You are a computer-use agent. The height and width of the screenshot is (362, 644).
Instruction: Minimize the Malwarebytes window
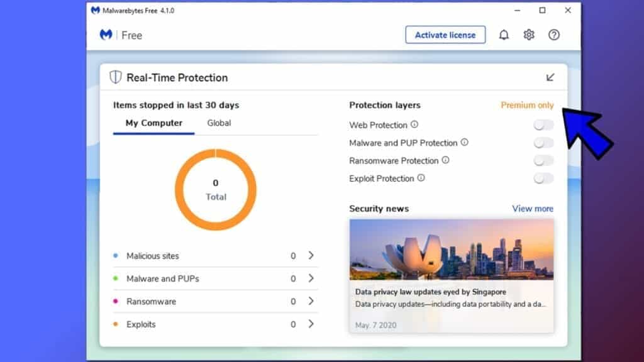coord(518,10)
